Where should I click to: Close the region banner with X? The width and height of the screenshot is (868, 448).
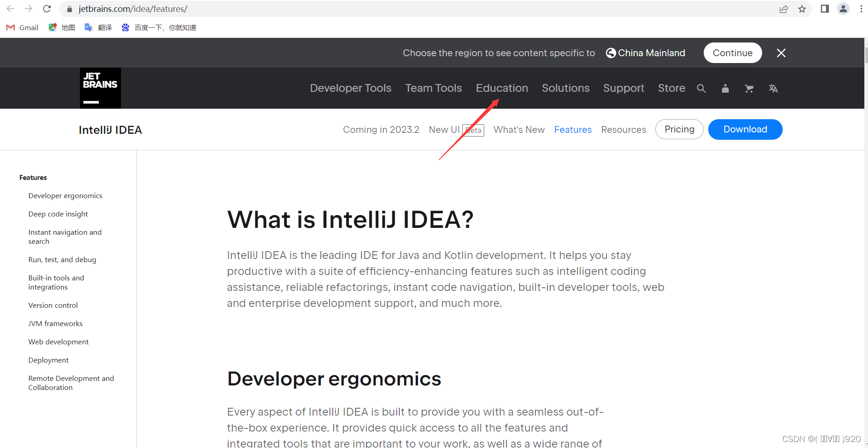[781, 53]
